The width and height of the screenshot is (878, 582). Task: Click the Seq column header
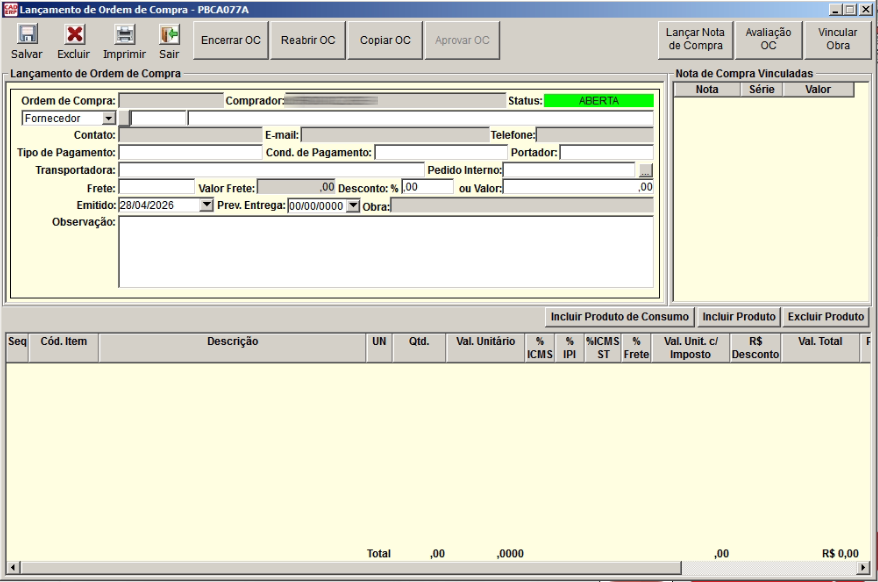click(x=17, y=348)
